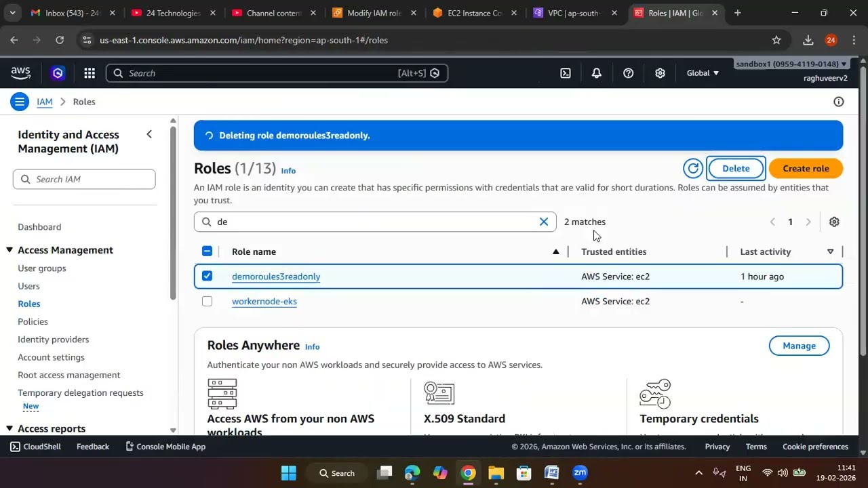Click the Delete role button
The height and width of the screenshot is (488, 868).
coord(736,168)
